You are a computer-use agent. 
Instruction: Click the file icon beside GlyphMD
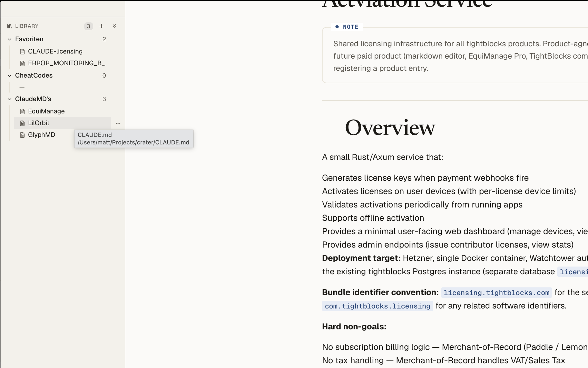tap(22, 135)
